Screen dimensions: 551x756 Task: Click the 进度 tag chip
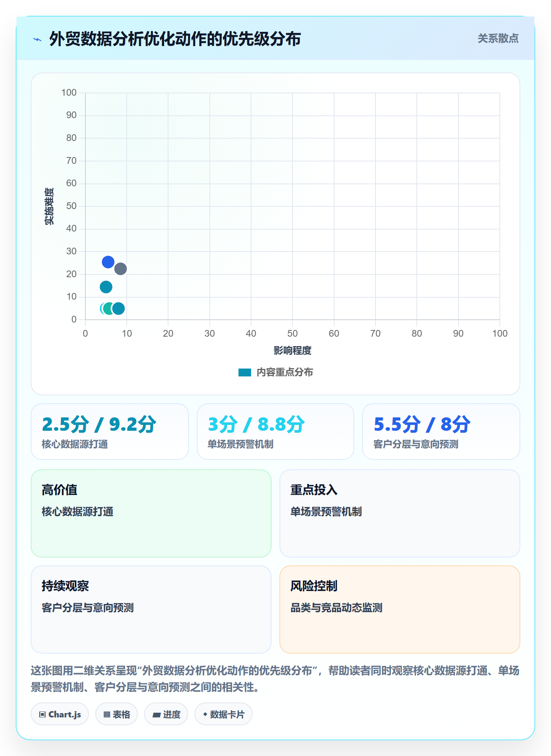[166, 714]
